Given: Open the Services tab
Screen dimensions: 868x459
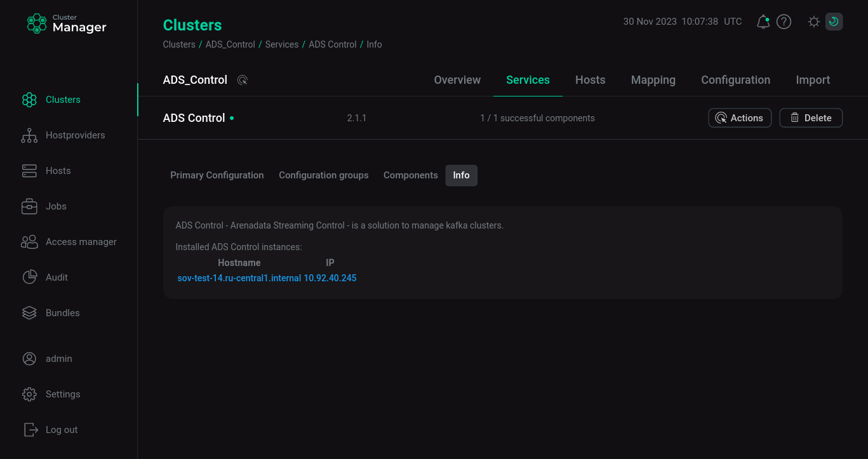Looking at the screenshot, I should coord(528,80).
